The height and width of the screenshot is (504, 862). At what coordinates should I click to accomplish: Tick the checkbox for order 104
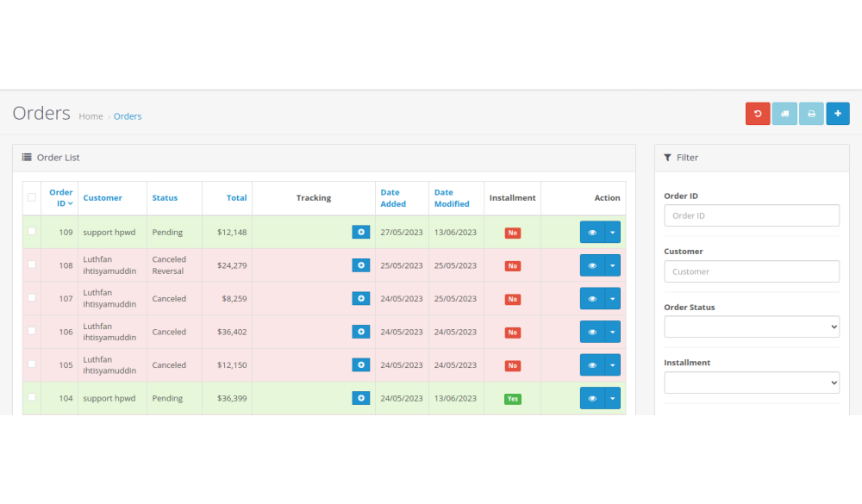(x=32, y=397)
